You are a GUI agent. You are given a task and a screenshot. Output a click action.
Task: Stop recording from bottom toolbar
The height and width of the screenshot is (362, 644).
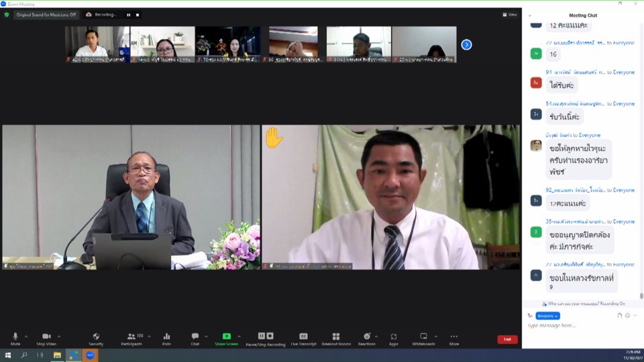point(270,336)
